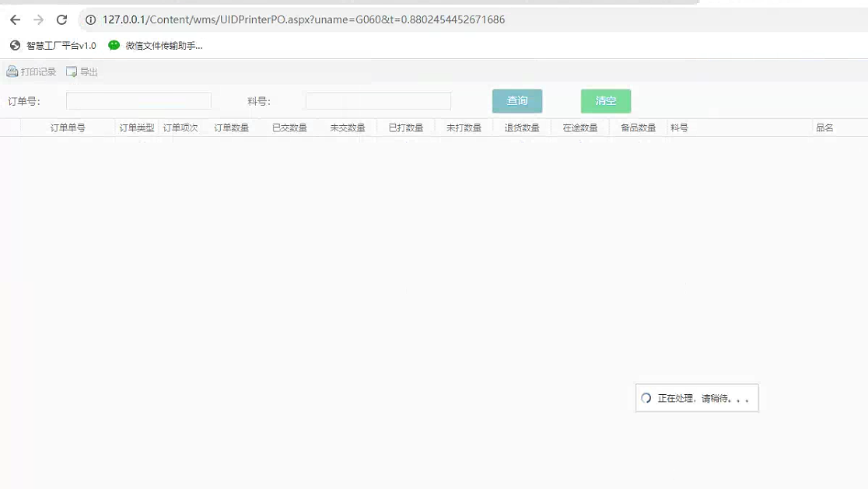Click the address bar URL

[303, 19]
